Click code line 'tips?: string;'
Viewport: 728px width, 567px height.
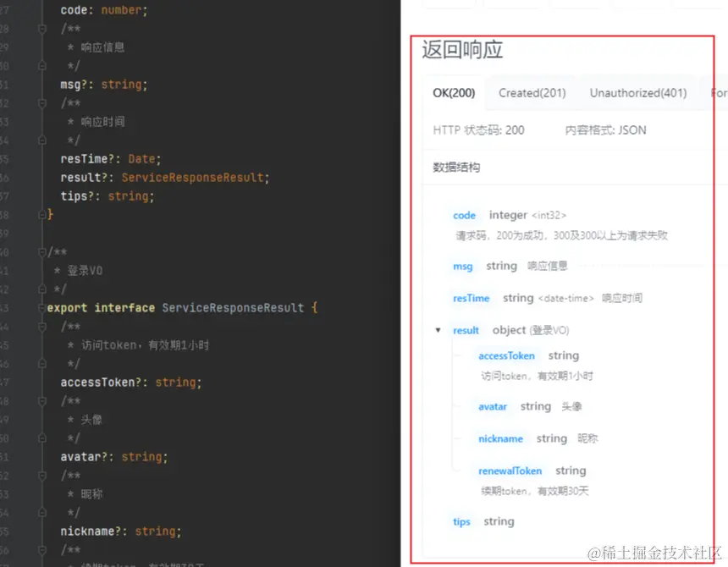coord(108,196)
